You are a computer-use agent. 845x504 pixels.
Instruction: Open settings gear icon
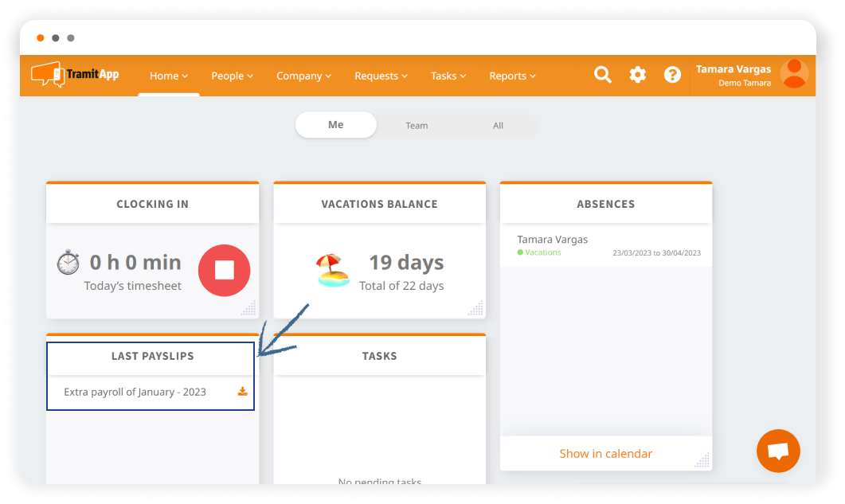[x=638, y=75]
